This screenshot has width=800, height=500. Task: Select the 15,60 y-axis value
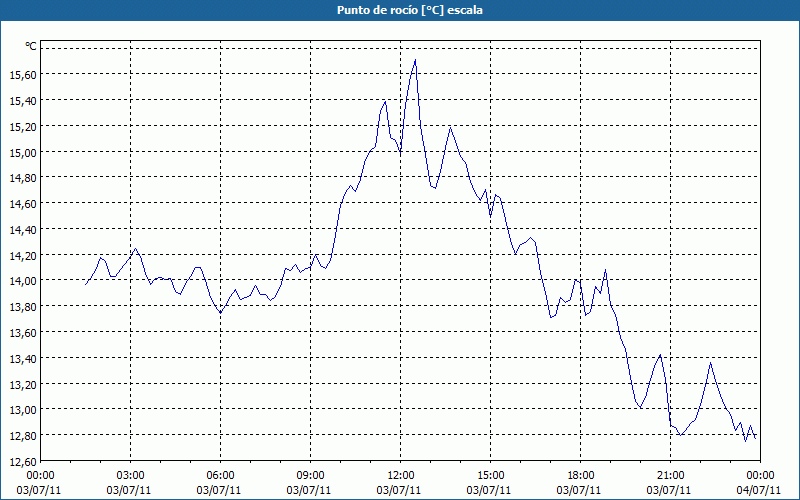click(x=23, y=75)
